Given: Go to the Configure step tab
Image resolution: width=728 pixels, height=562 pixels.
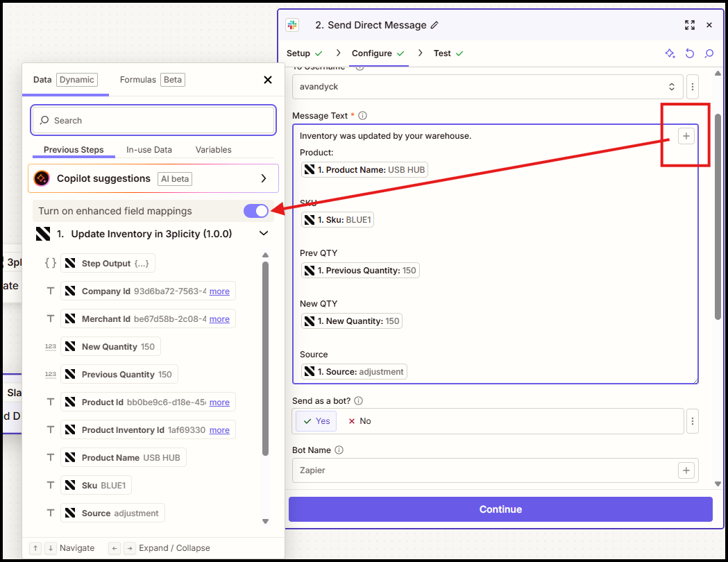Looking at the screenshot, I should 378,53.
